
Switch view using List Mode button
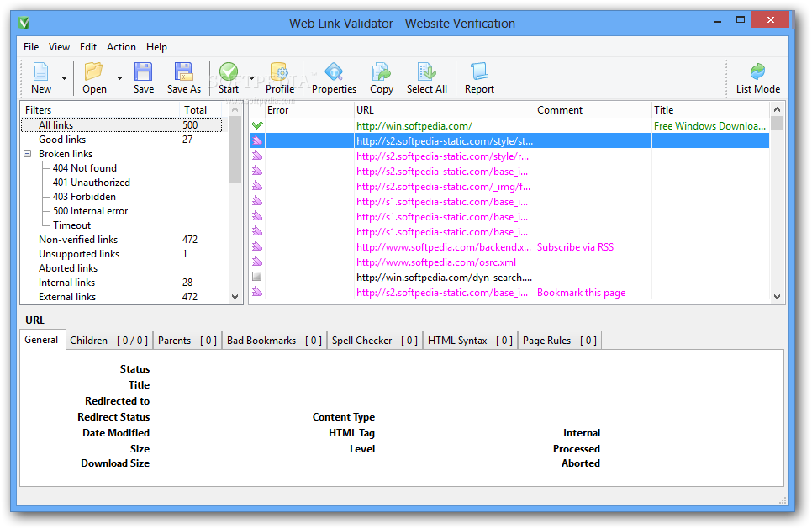click(757, 73)
